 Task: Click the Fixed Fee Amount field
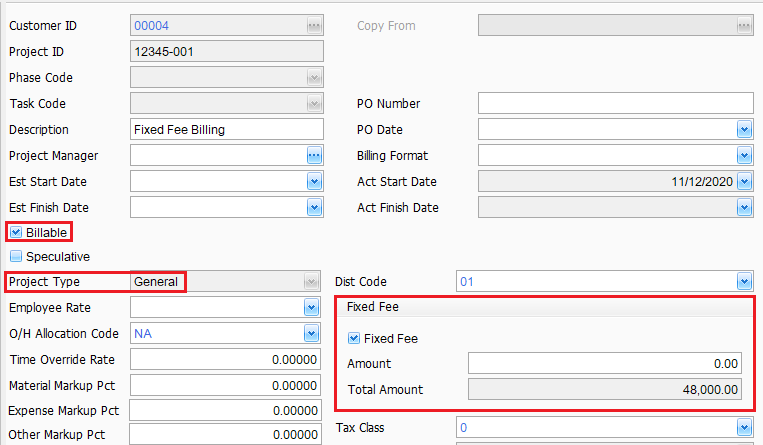click(x=605, y=364)
